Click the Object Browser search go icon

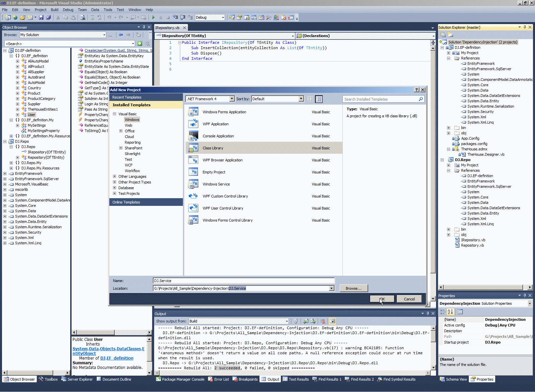(x=140, y=43)
